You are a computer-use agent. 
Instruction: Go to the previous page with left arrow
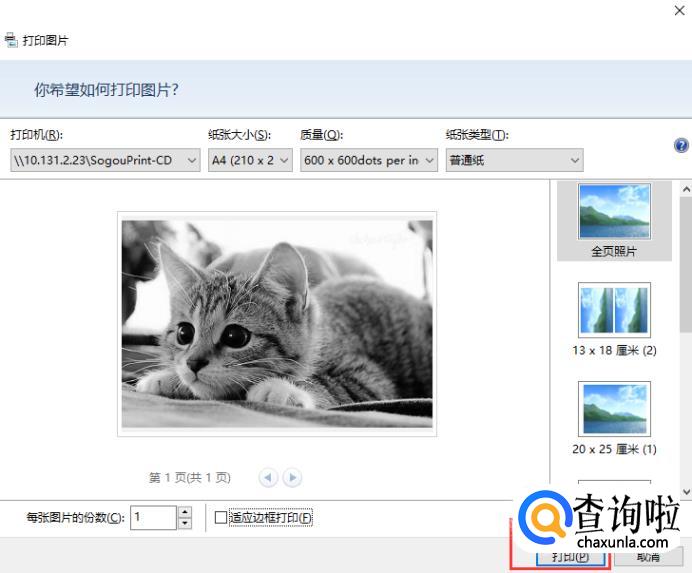268,477
